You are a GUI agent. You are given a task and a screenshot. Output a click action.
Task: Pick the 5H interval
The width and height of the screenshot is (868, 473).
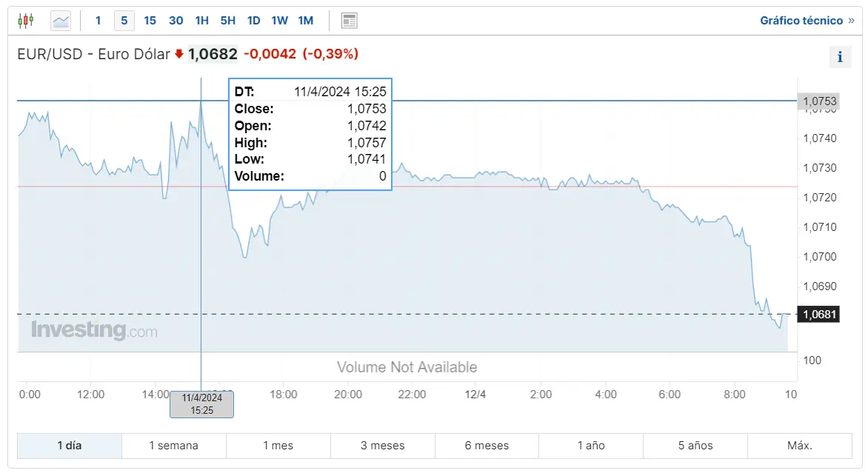coord(227,21)
